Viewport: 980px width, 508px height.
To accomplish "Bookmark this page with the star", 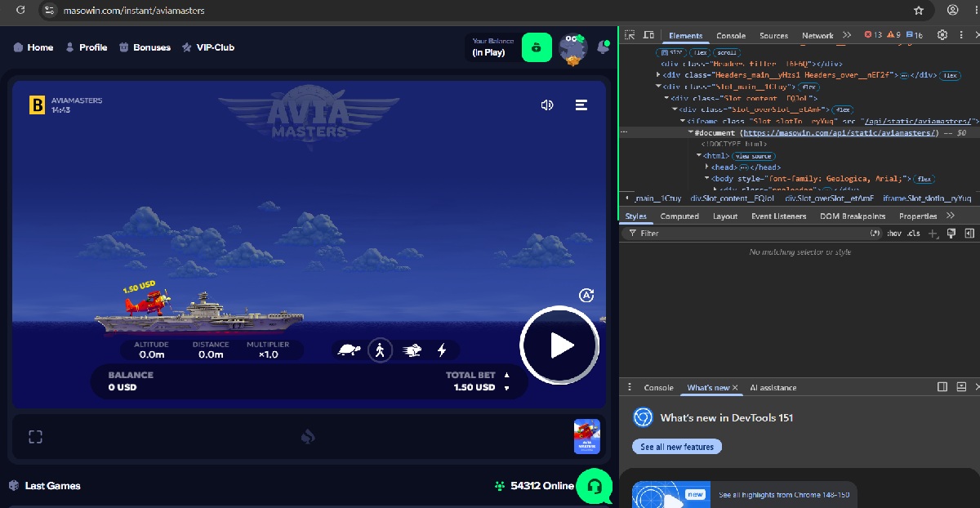I will [x=919, y=11].
